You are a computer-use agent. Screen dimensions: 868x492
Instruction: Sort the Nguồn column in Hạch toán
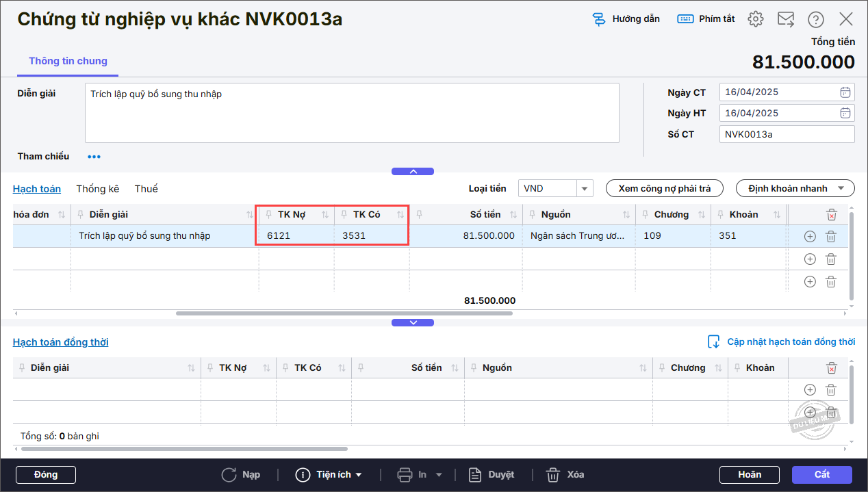pos(626,215)
